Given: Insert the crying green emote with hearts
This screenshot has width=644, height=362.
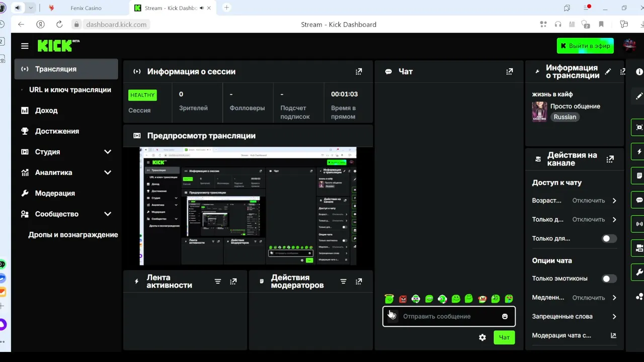Looking at the screenshot, I should point(509,299).
